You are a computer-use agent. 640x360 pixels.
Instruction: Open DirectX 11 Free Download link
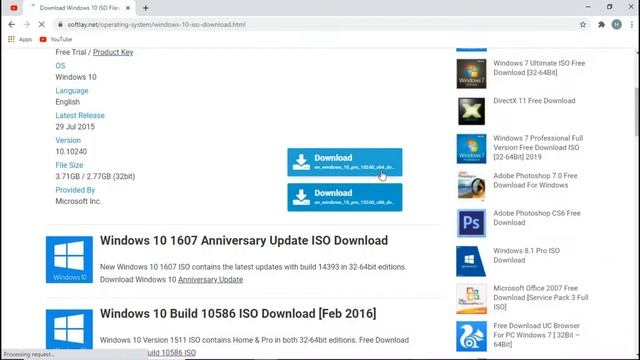pos(534,100)
